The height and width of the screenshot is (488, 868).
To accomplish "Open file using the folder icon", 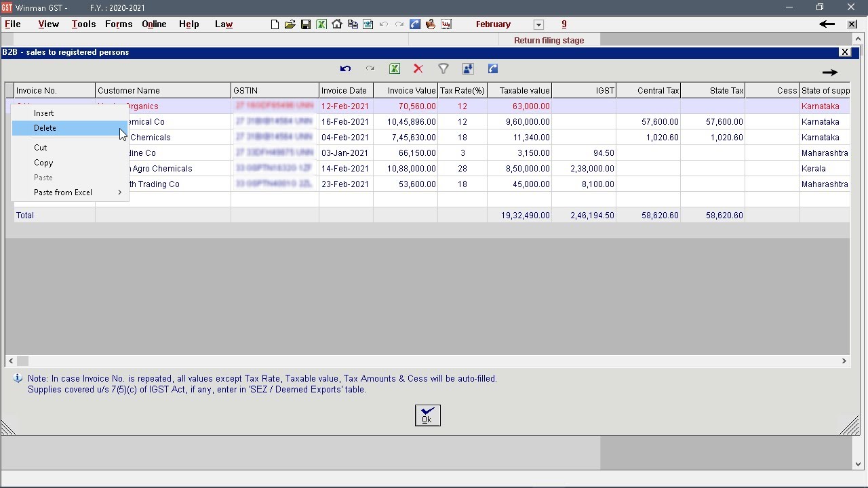I will (290, 24).
